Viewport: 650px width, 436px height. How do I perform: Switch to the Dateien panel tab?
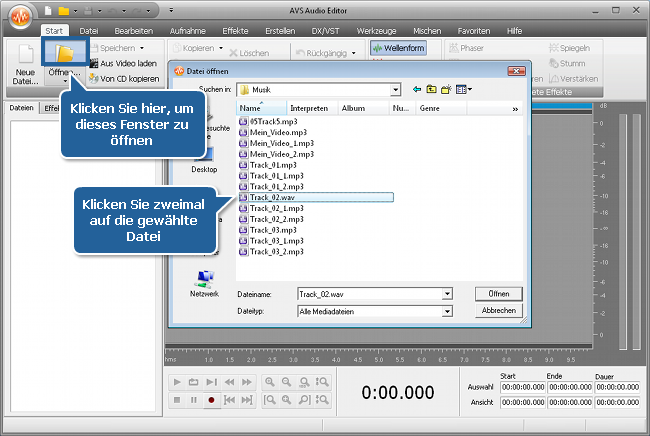click(22, 108)
